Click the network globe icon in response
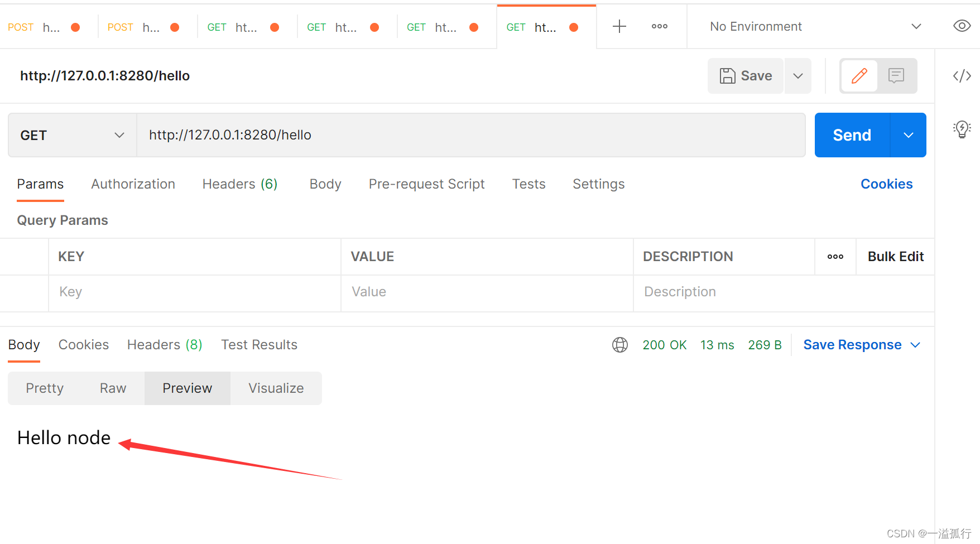The image size is (980, 544). pyautogui.click(x=620, y=345)
